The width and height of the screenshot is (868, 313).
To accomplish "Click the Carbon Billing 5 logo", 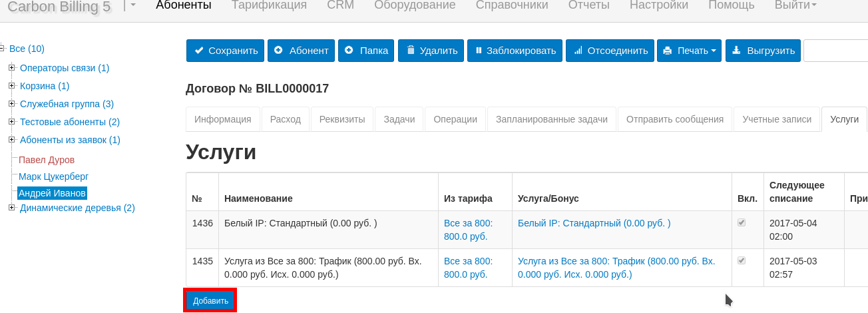I will coord(59,7).
